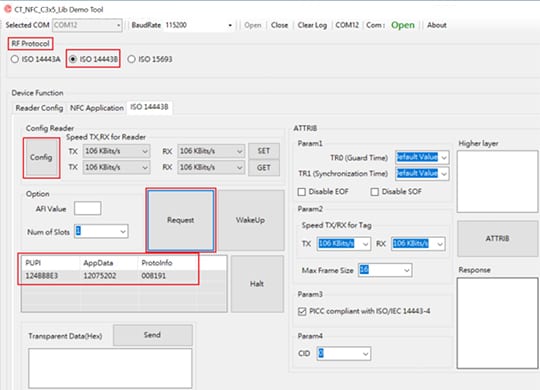This screenshot has width=540, height=390.
Task: Open the Max Frame Size dropdown
Action: click(385, 270)
